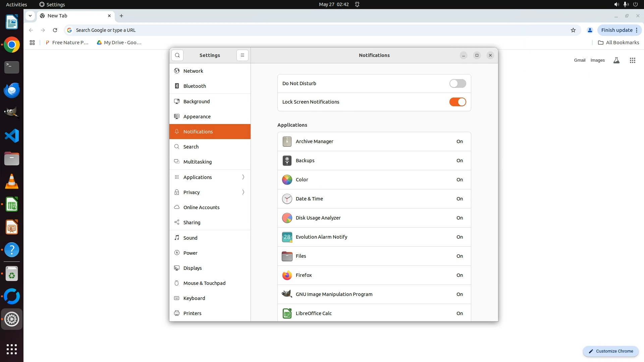The width and height of the screenshot is (644, 362).
Task: Click the Settings search magnifier icon
Action: coord(177,55)
